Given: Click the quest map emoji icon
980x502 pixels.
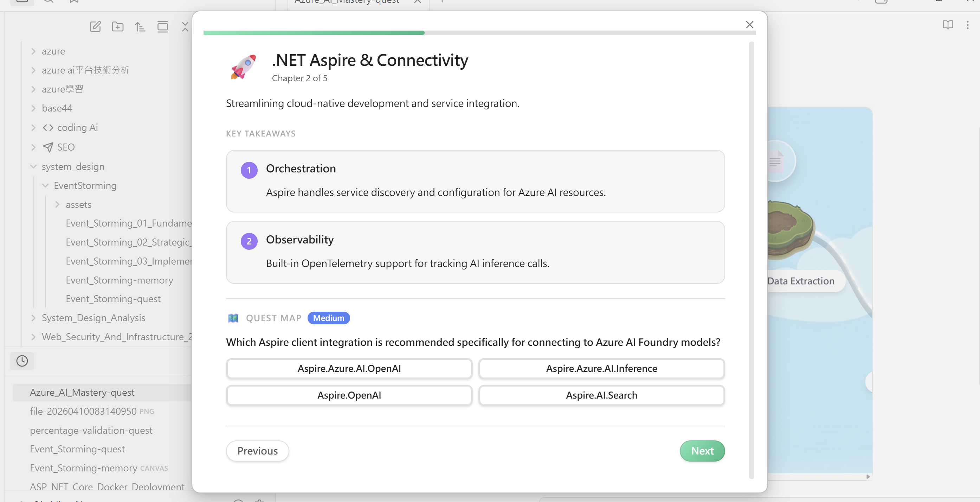Looking at the screenshot, I should coord(233,318).
